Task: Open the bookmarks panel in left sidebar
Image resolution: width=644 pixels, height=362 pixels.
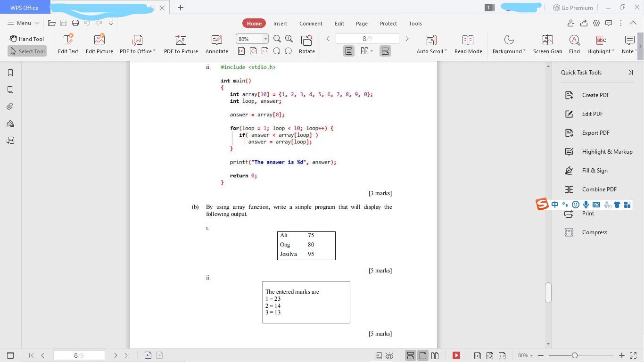Action: (x=10, y=73)
